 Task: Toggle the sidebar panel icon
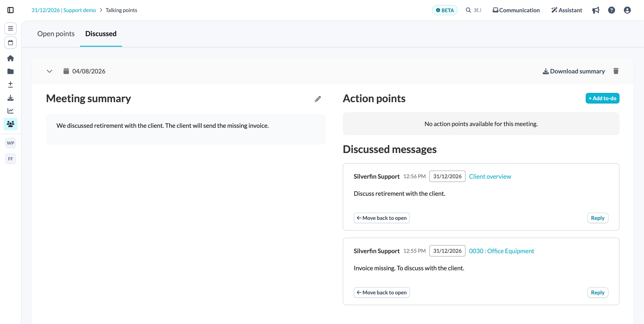(x=11, y=10)
